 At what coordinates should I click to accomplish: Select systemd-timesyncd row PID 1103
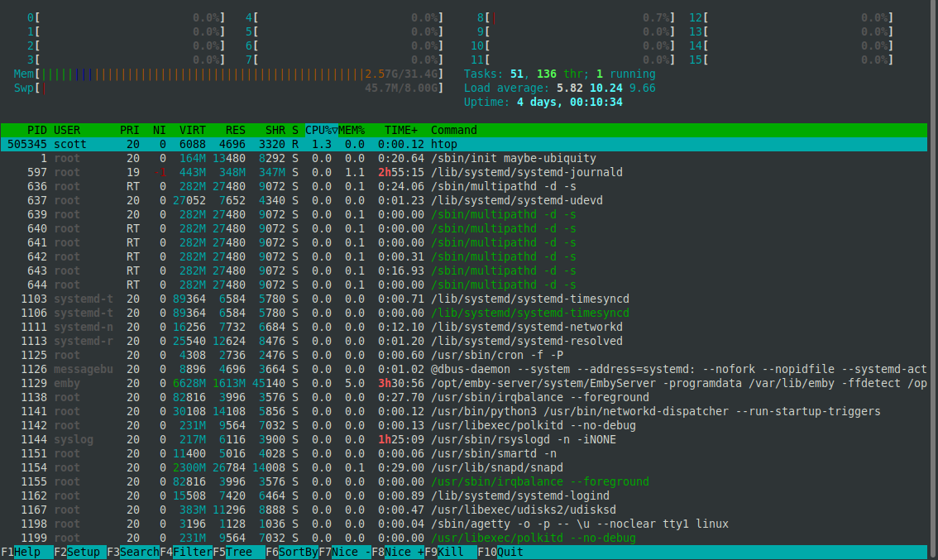(x=463, y=299)
